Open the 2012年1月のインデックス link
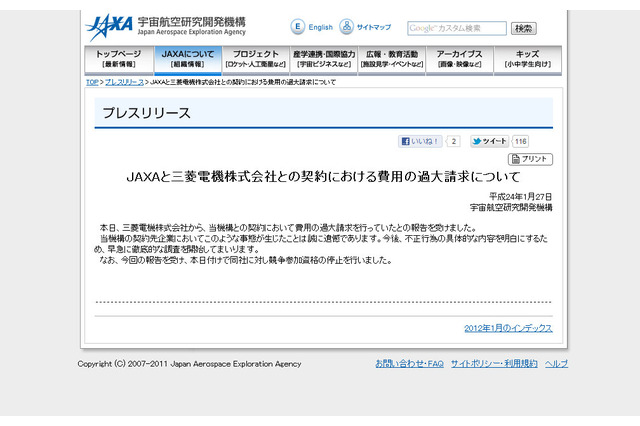 (x=508, y=328)
